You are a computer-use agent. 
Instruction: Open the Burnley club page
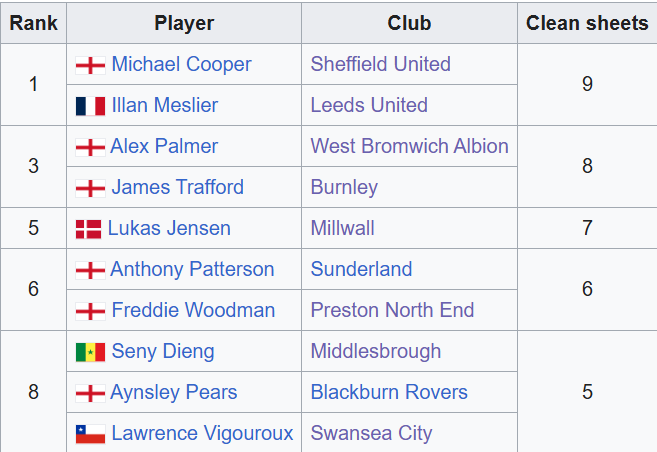(344, 187)
